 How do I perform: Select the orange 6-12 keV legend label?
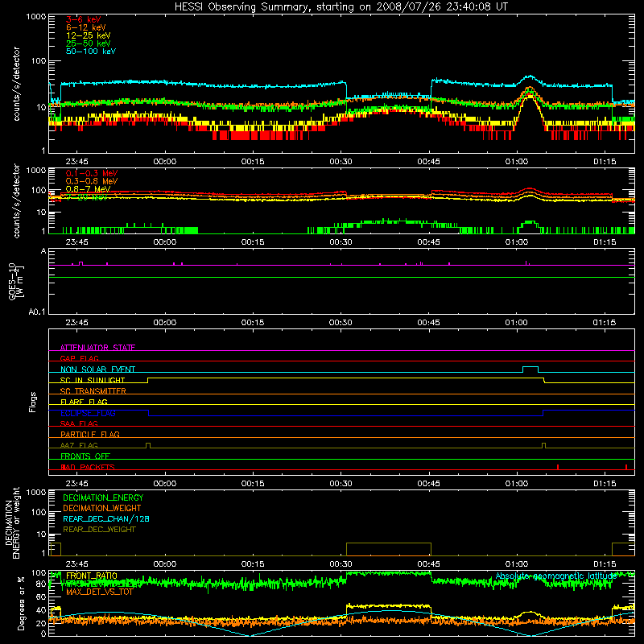(86, 27)
